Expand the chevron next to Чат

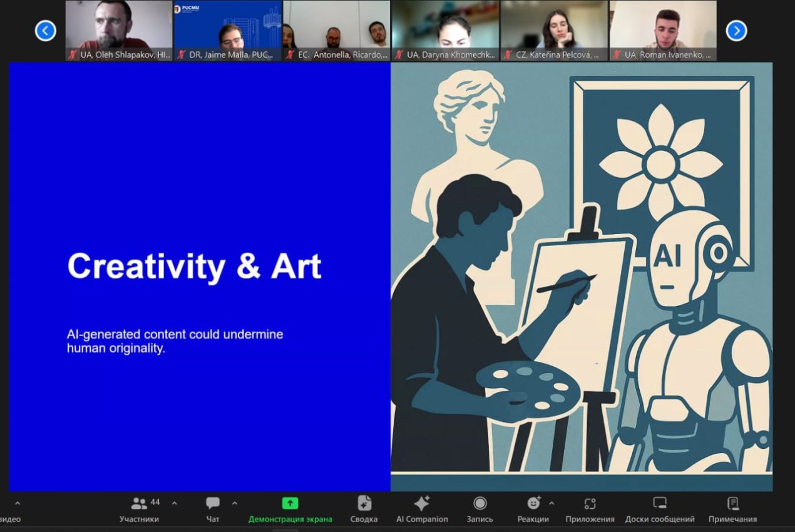(x=235, y=503)
